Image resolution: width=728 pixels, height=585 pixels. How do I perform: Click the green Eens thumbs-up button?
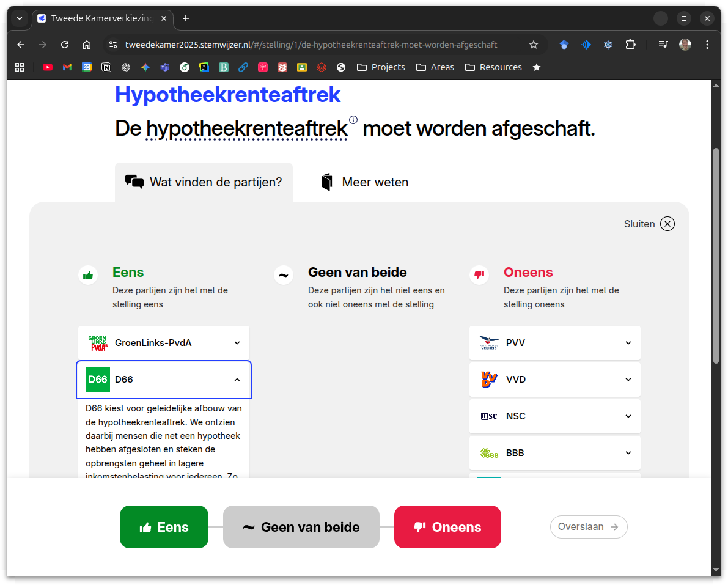(164, 527)
